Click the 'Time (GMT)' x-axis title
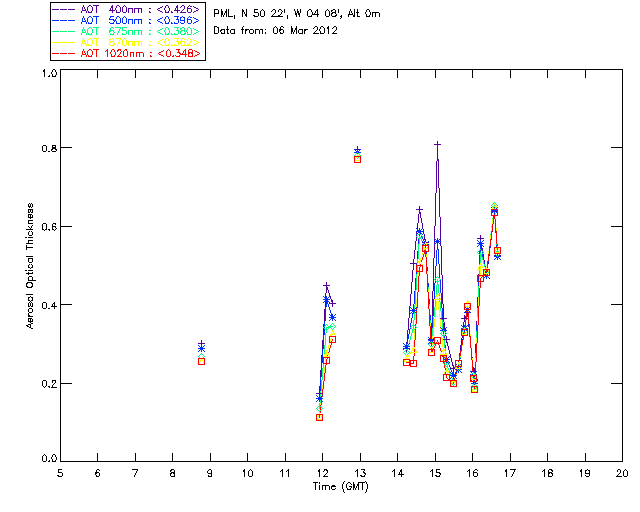 [340, 486]
